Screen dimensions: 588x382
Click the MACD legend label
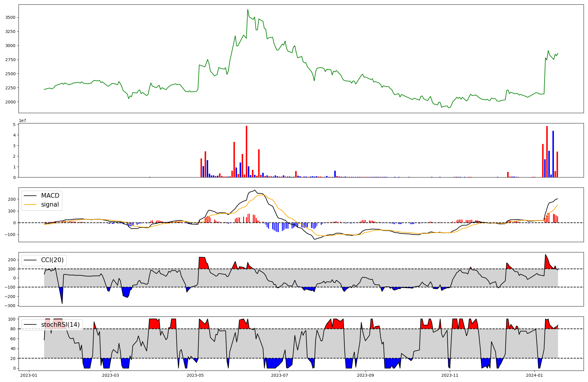pyautogui.click(x=50, y=196)
